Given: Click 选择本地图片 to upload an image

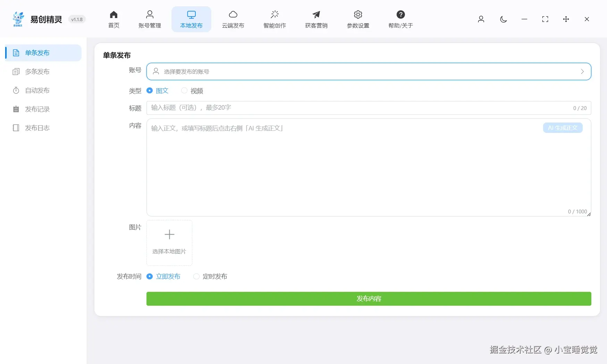Looking at the screenshot, I should click(x=169, y=243).
